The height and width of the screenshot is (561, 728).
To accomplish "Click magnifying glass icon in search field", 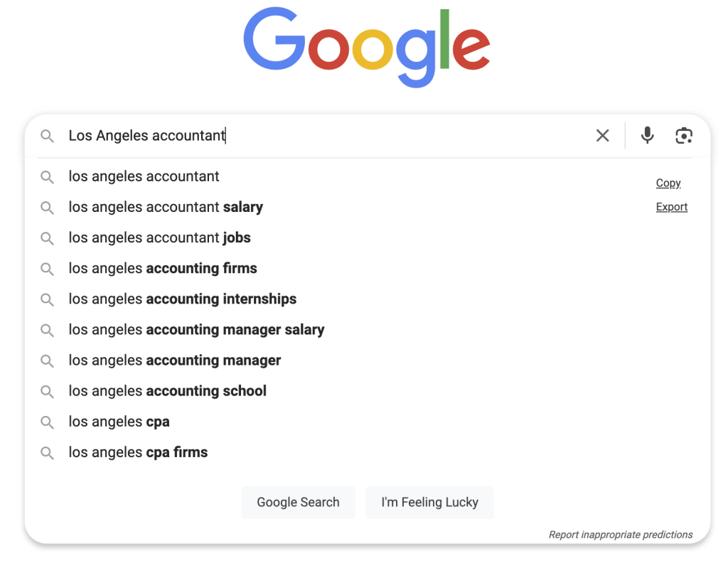I will click(x=47, y=136).
